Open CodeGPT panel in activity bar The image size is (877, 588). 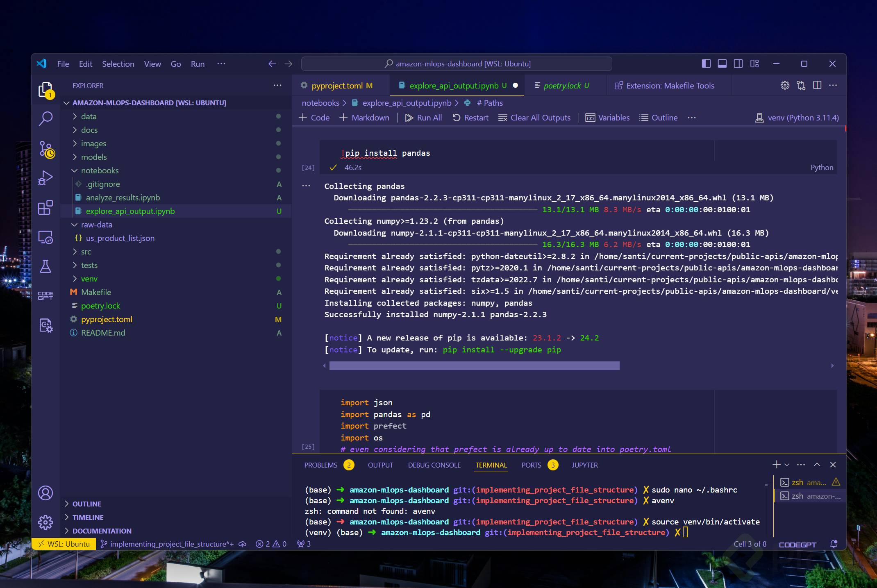(45, 295)
